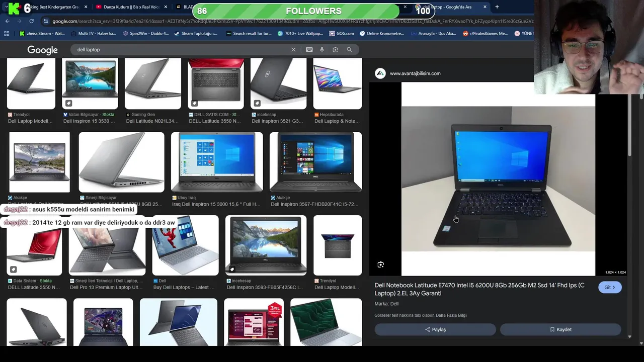Close the dell laptop Google tab
644x362 pixels.
[x=485, y=7]
